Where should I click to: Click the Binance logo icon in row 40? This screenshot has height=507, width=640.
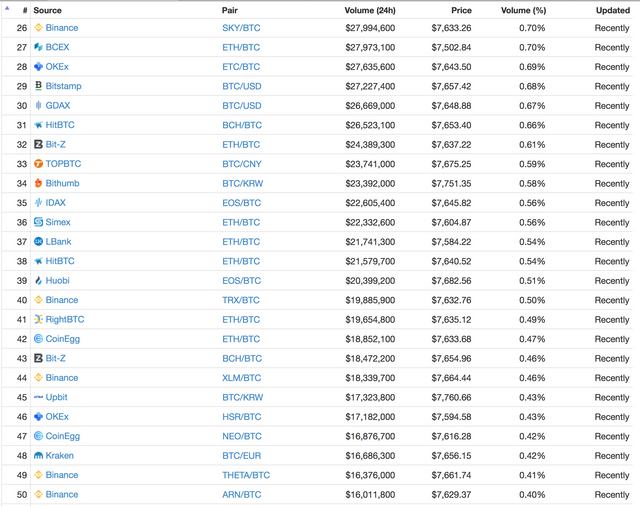click(38, 300)
